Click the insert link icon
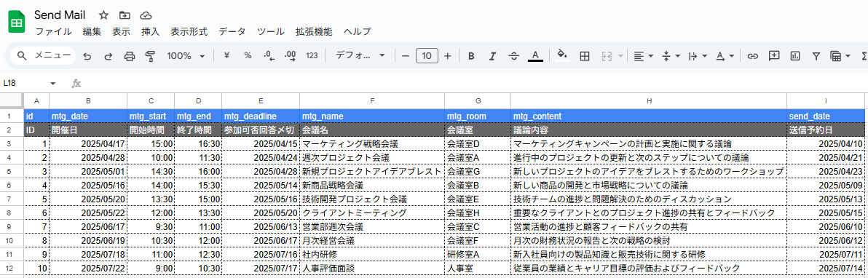Viewport: 868px width, 278px height. pyautogui.click(x=752, y=56)
